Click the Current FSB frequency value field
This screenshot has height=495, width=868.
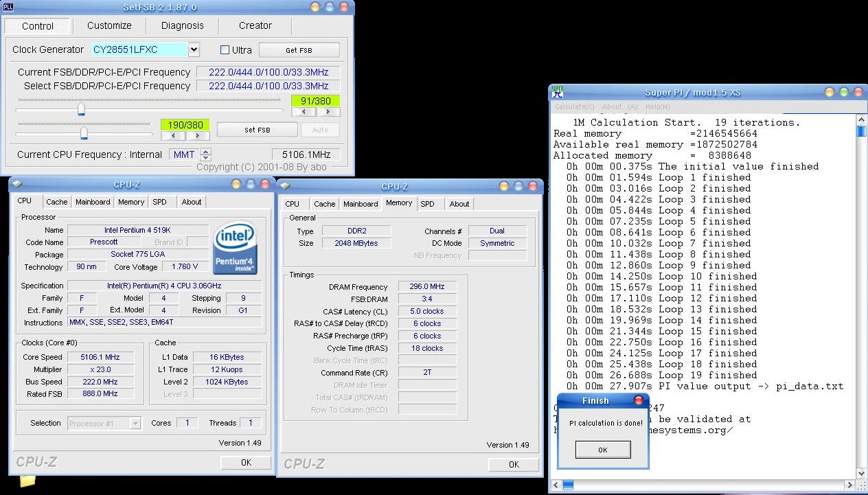coord(269,72)
